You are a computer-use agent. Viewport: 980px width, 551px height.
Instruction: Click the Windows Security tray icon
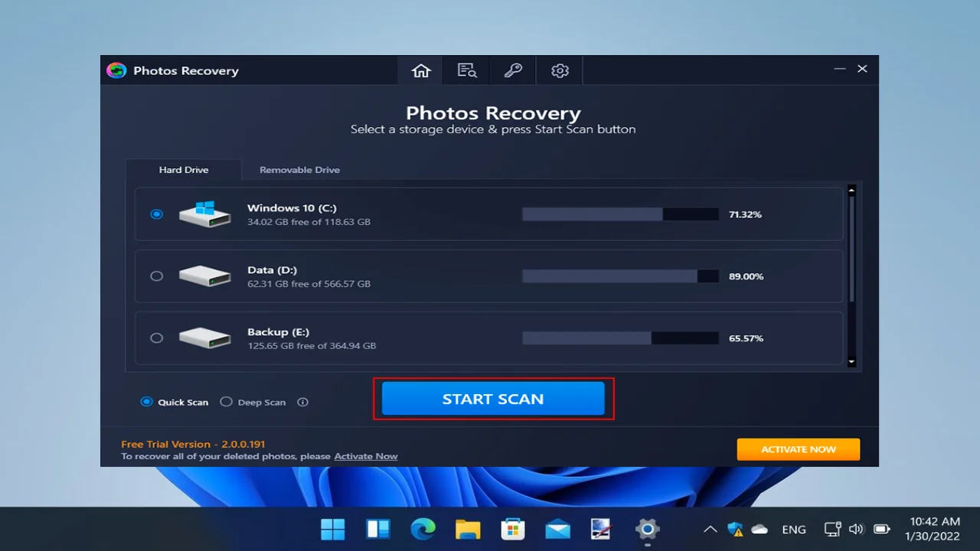pyautogui.click(x=735, y=529)
